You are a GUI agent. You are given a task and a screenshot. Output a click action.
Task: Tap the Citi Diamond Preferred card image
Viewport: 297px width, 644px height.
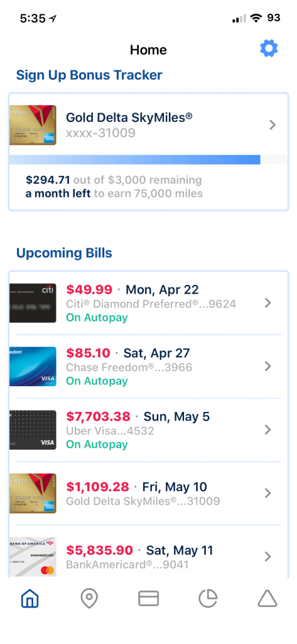[x=33, y=303]
